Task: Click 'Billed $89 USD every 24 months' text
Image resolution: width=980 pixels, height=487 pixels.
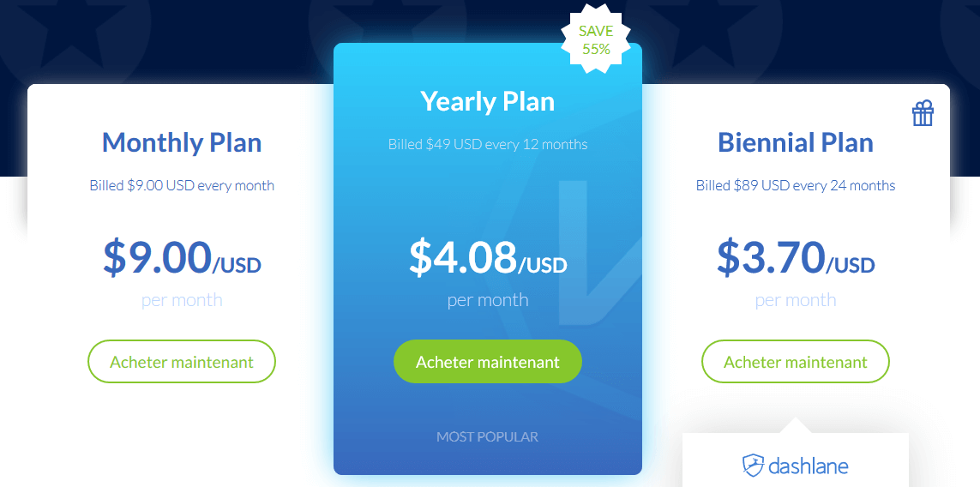Action: tap(795, 186)
